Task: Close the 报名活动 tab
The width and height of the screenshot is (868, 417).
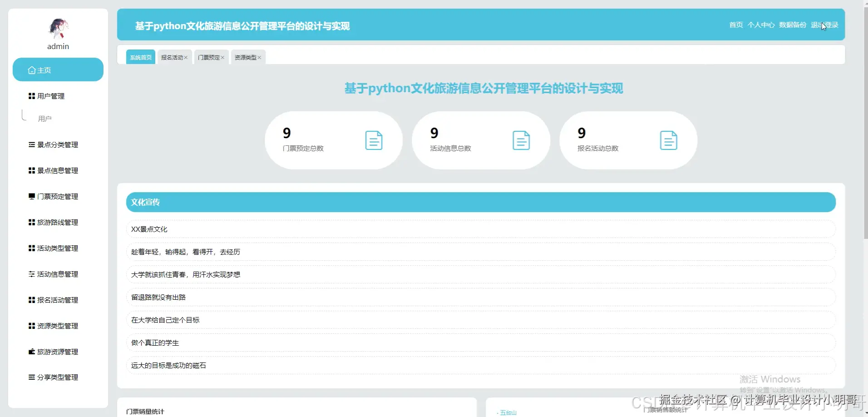Action: (186, 58)
